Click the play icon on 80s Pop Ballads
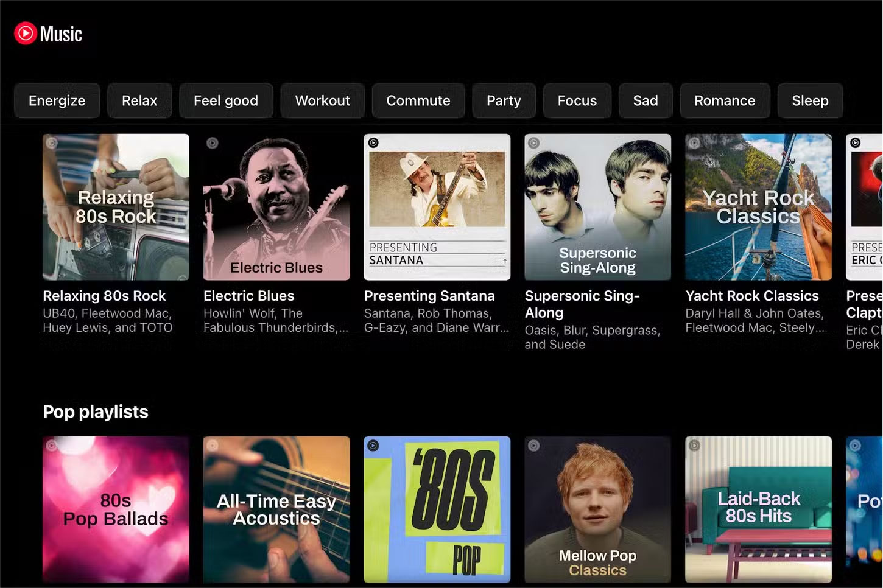The image size is (883, 588). (51, 446)
